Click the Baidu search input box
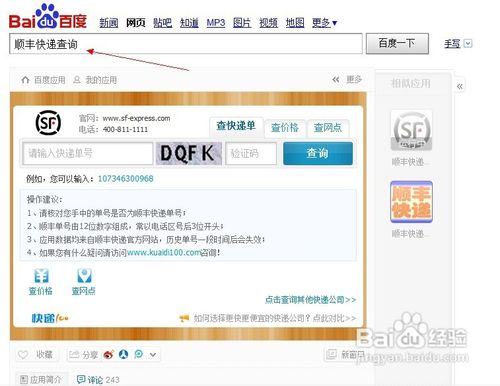 (x=186, y=44)
